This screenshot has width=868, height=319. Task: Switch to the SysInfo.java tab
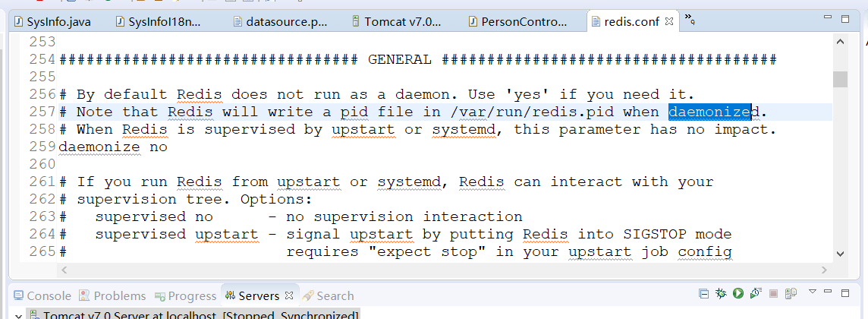tap(52, 21)
